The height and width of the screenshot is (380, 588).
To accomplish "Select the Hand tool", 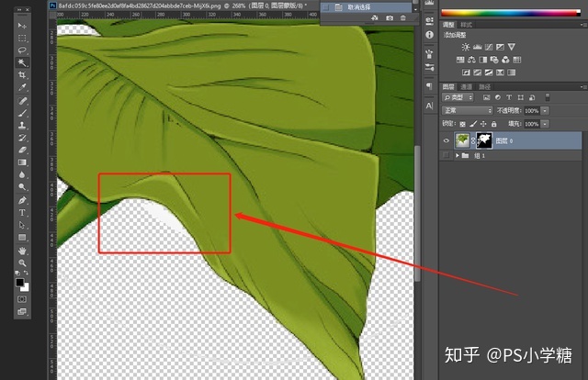I will [x=22, y=251].
